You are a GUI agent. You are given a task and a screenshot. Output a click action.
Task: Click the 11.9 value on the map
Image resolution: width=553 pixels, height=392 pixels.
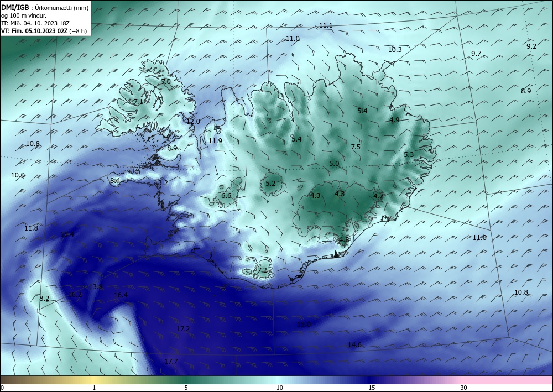tap(215, 141)
